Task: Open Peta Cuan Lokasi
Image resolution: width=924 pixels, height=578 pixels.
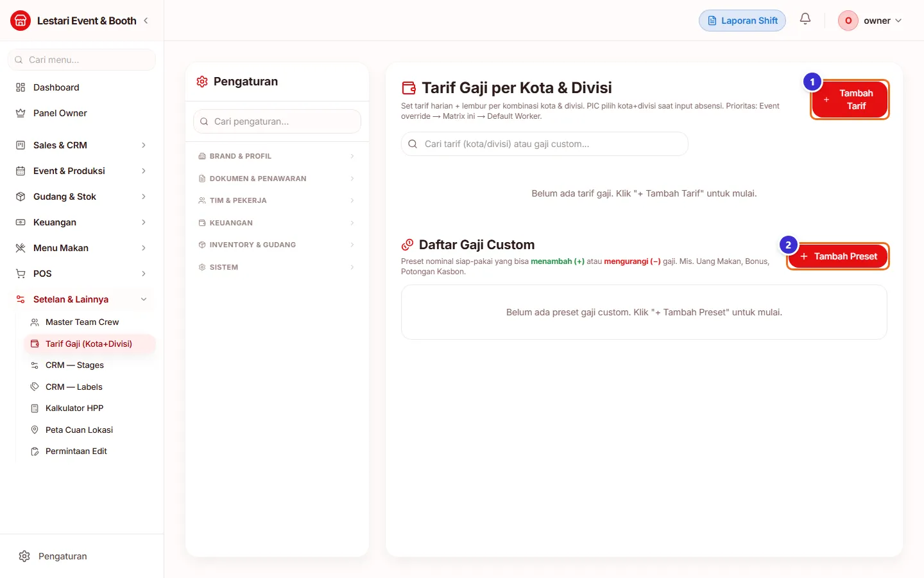Action: [89, 430]
